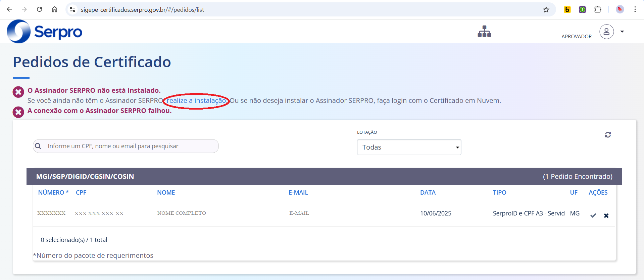Sort by the NÚMERO column header
644x280 pixels.
[x=51, y=193]
